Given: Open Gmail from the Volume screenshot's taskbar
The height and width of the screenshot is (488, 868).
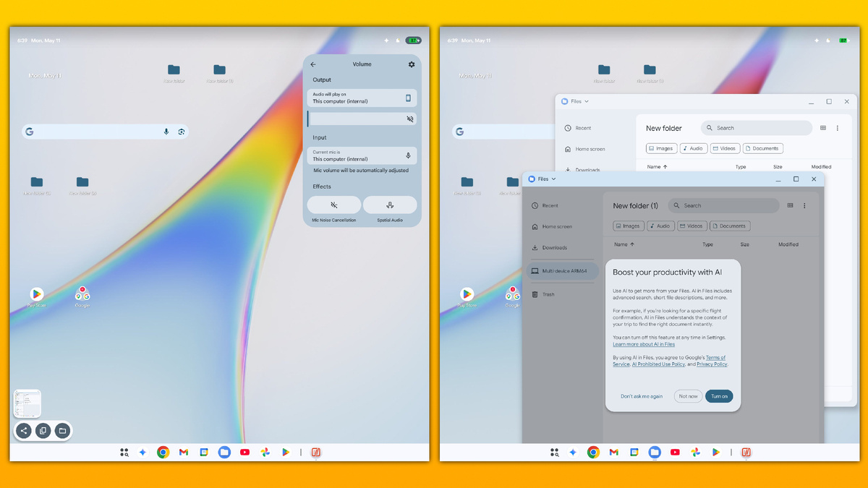Looking at the screenshot, I should 184,452.
